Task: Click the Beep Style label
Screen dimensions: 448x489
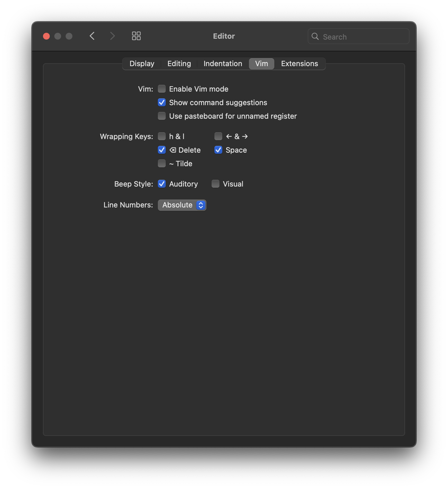Action: click(133, 184)
